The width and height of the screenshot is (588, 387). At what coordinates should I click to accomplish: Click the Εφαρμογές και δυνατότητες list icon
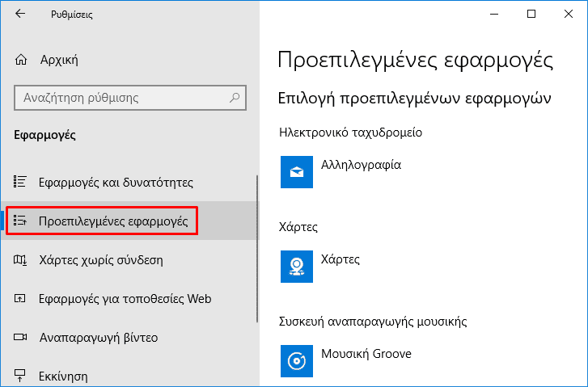pos(20,182)
